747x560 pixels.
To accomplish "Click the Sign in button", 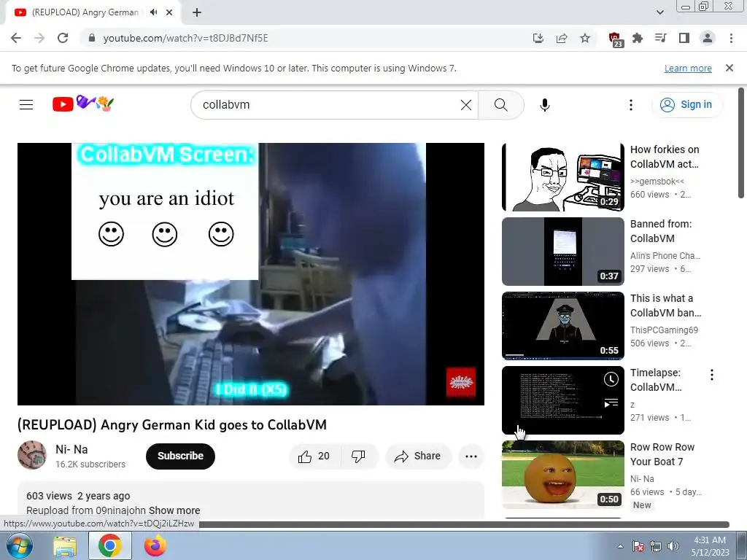I will click(686, 105).
